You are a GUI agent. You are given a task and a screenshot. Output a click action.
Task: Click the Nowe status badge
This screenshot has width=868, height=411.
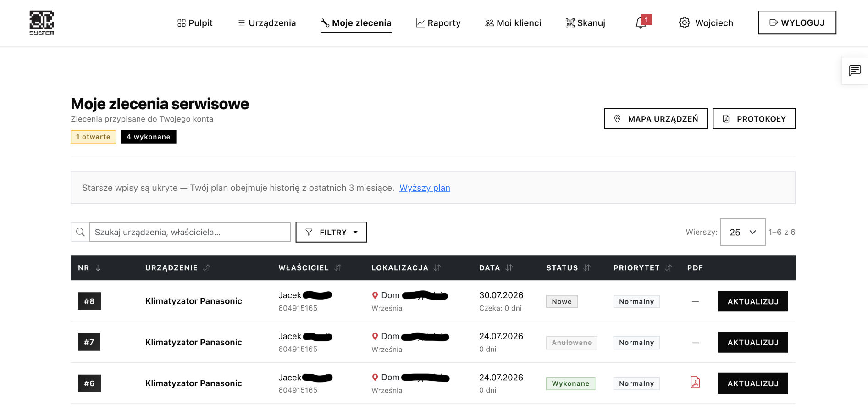pos(562,301)
